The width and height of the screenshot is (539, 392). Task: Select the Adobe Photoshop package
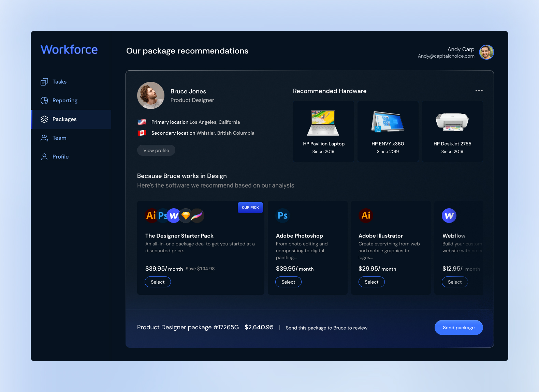click(x=288, y=282)
